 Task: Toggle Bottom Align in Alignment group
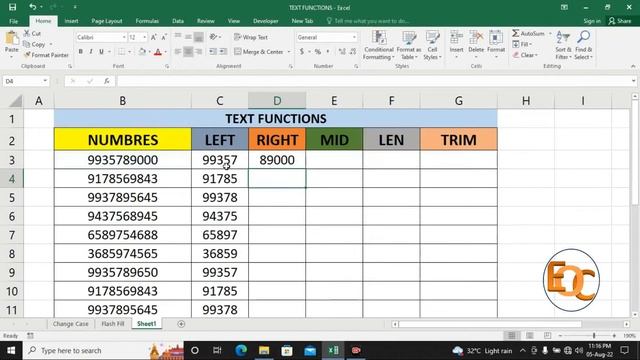tap(199, 37)
